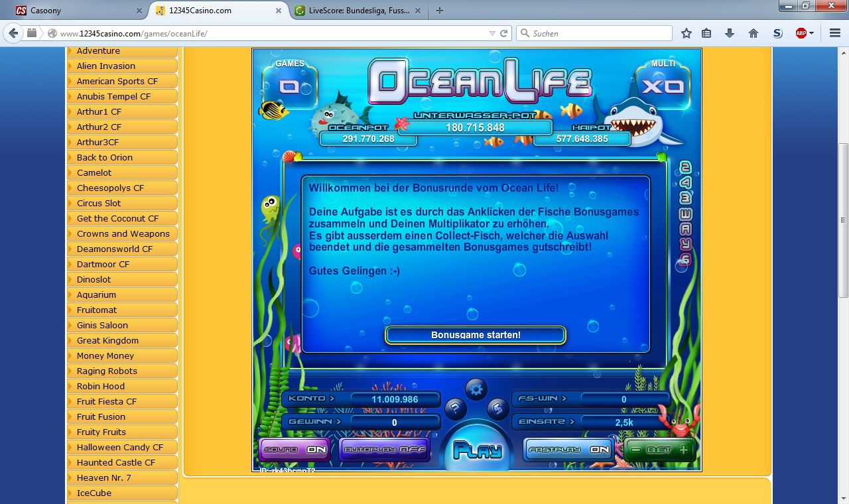Viewport: 849px width, 504px height.
Task: Open Cheesopolys CF game
Action: coord(123,188)
